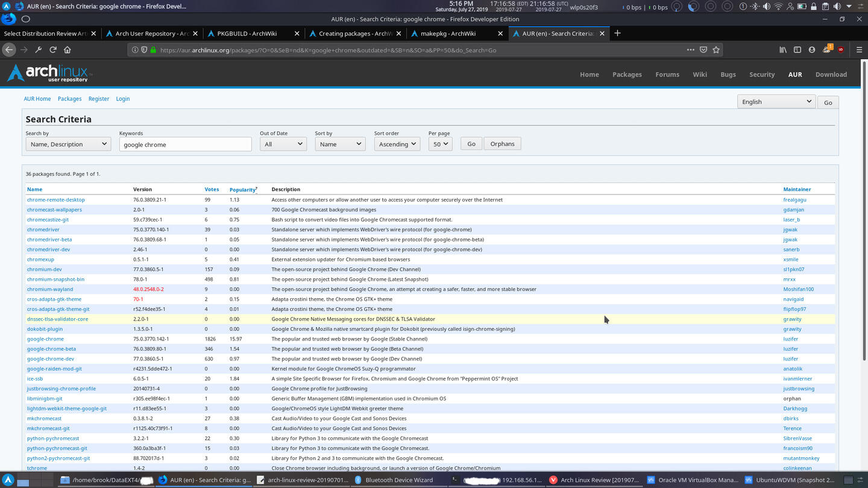Image resolution: width=868 pixels, height=488 pixels.
Task: Click version 1826 votes google-chrome row text "15.97"
Action: click(236, 339)
